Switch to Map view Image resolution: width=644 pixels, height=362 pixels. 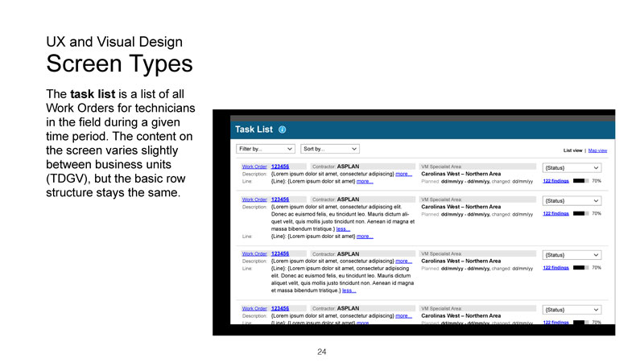point(597,150)
